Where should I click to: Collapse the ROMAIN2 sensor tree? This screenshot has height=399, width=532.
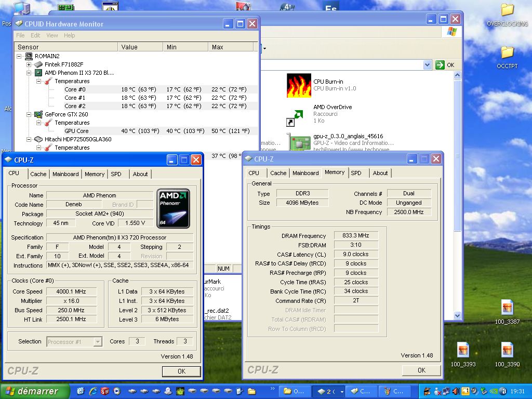(18, 56)
